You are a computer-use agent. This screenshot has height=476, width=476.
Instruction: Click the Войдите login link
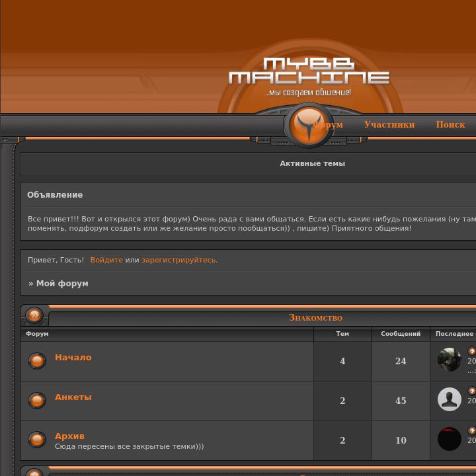click(106, 260)
